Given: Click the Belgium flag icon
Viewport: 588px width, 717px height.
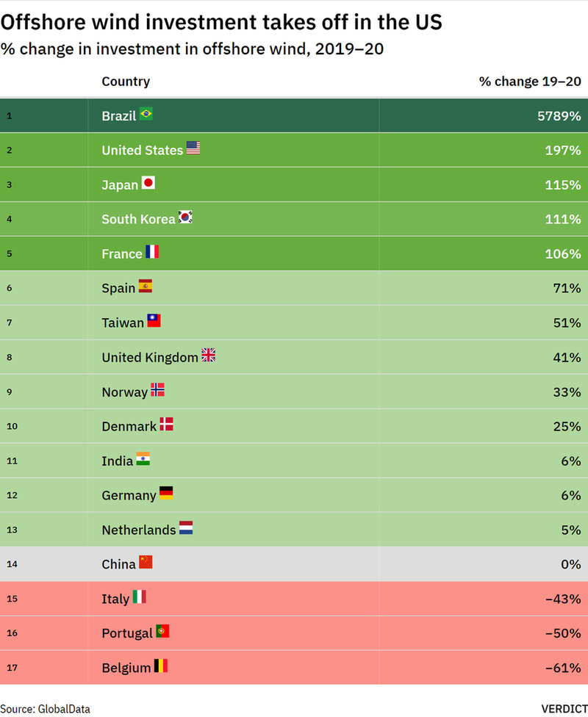Looking at the screenshot, I should (160, 666).
